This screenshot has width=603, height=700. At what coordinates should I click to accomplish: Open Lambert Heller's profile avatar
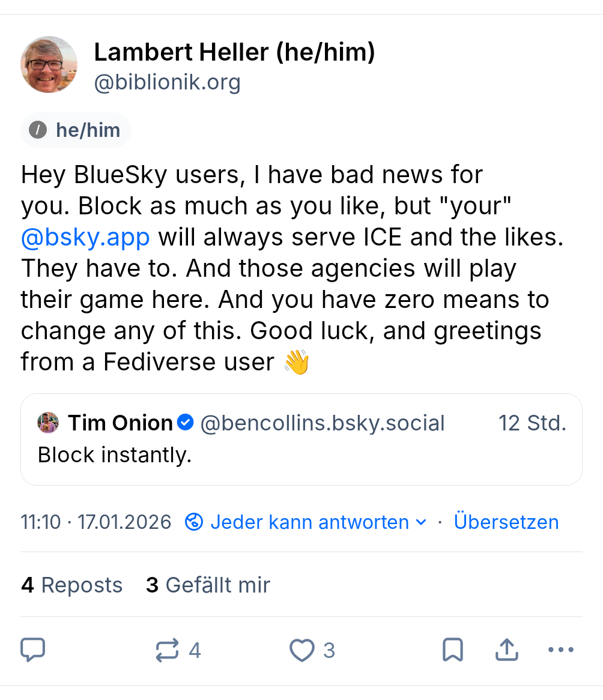click(49, 64)
